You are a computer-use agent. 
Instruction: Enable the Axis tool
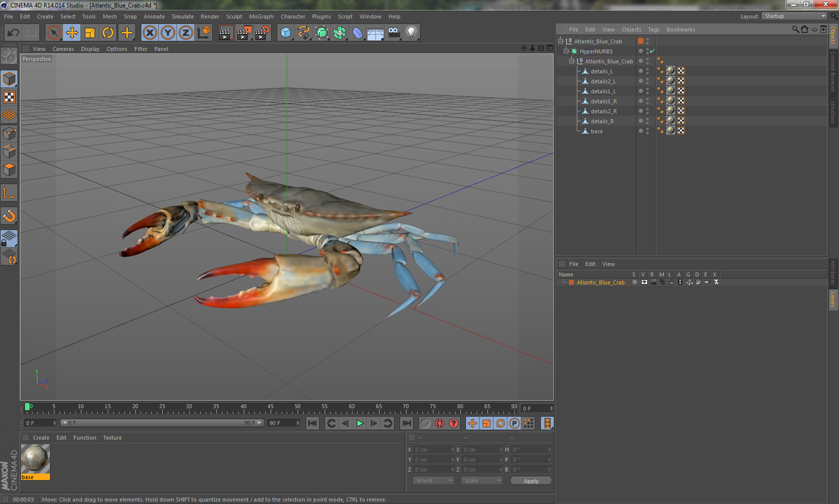(x=9, y=193)
